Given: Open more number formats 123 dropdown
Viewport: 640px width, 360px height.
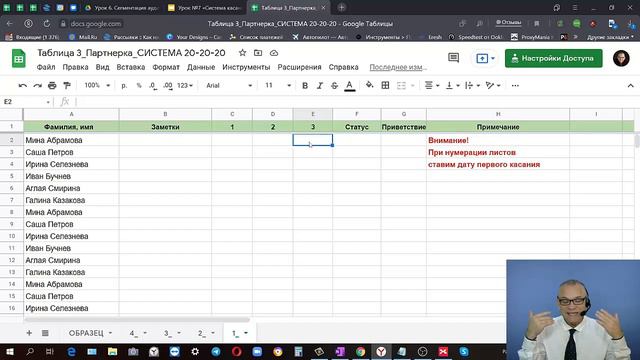Looking at the screenshot, I should coord(185,85).
